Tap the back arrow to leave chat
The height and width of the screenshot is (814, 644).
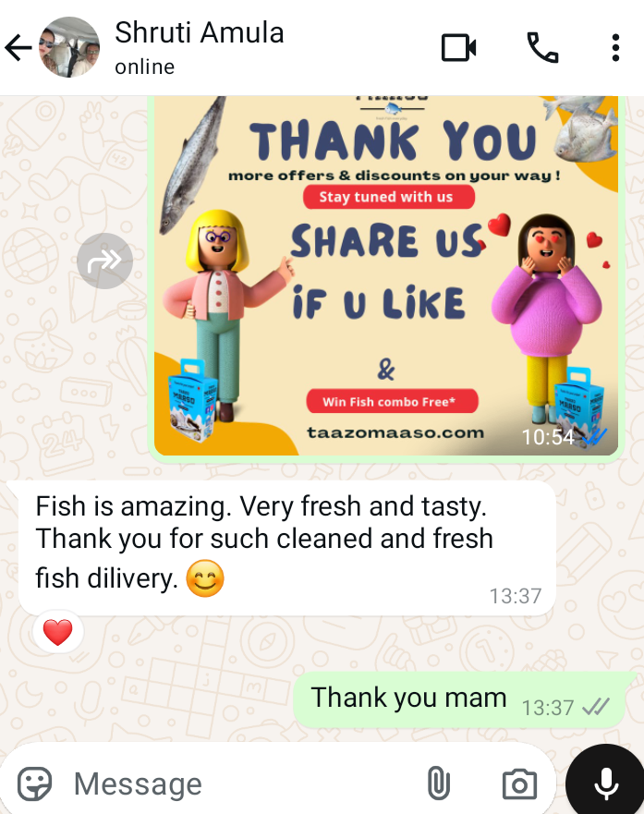[x=18, y=48]
